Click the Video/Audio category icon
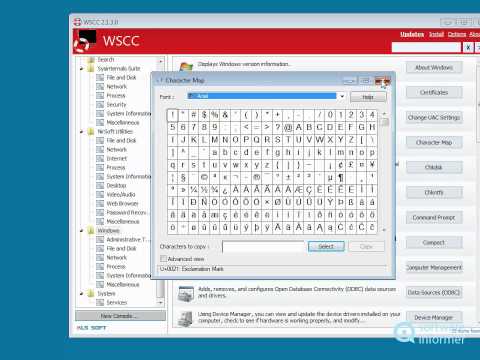The height and width of the screenshot is (360, 480). click(x=100, y=195)
